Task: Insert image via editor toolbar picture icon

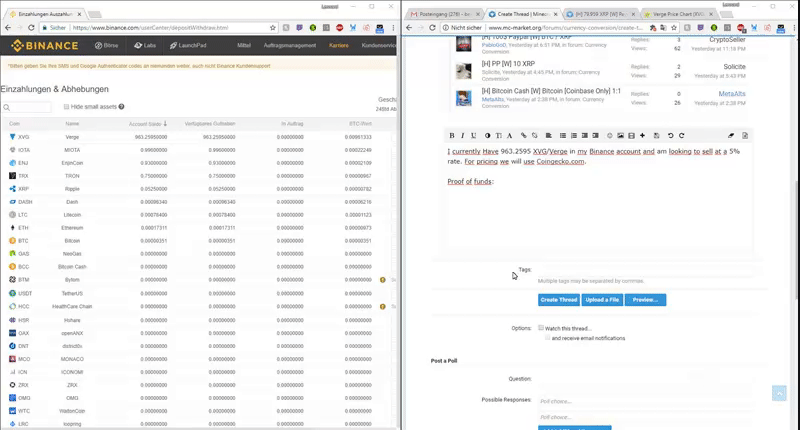Action: (x=620, y=136)
